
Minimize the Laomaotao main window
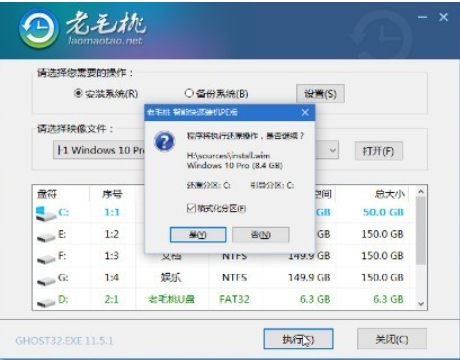coord(423,17)
